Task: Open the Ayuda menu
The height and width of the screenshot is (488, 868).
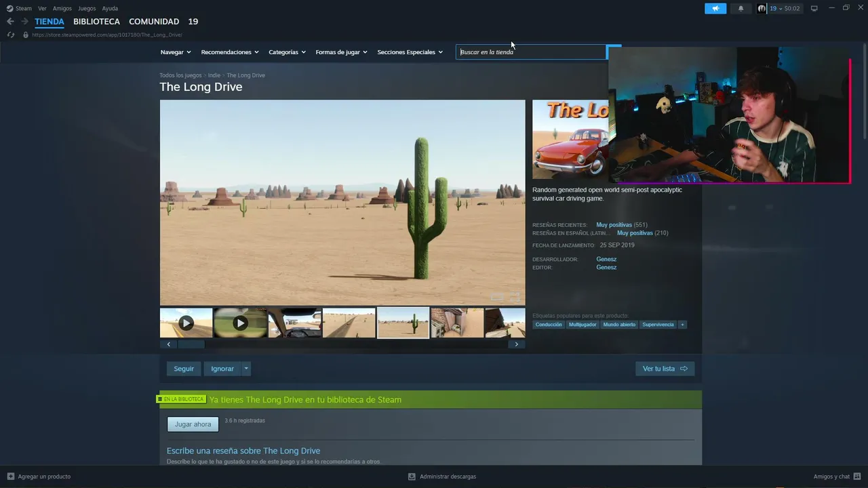Action: (x=110, y=8)
